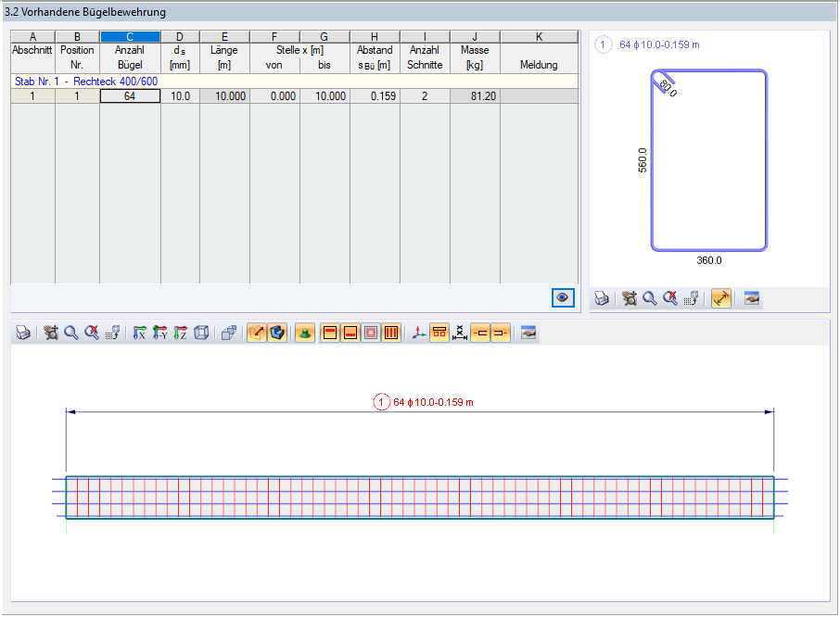Screen dimensions: 840x617
Task: Set view in Z direction
Action: point(181,333)
